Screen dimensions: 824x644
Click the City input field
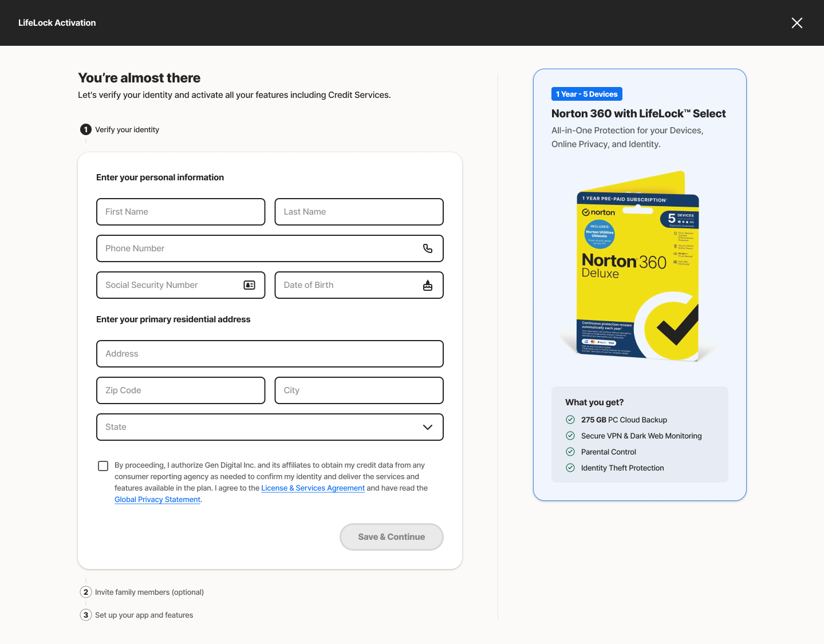359,390
